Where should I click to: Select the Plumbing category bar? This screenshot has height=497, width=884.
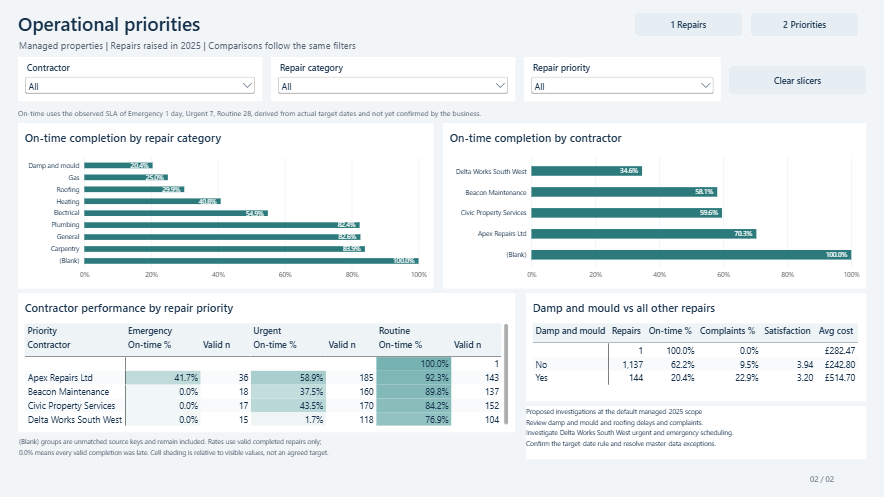point(222,225)
